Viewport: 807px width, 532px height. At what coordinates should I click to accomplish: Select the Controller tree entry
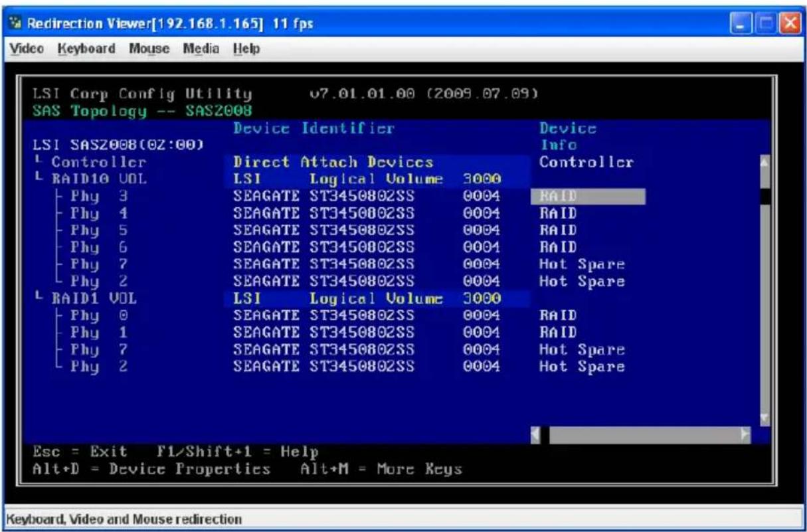(x=98, y=162)
